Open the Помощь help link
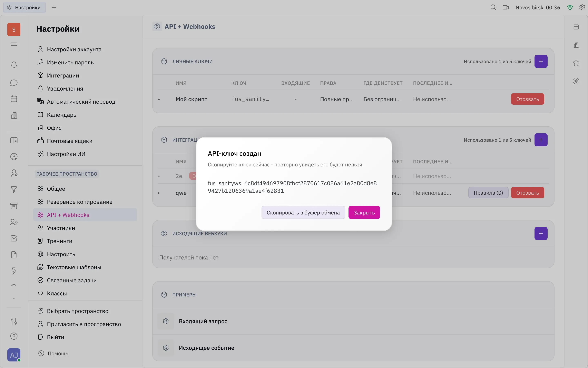588x368 pixels. [53, 353]
